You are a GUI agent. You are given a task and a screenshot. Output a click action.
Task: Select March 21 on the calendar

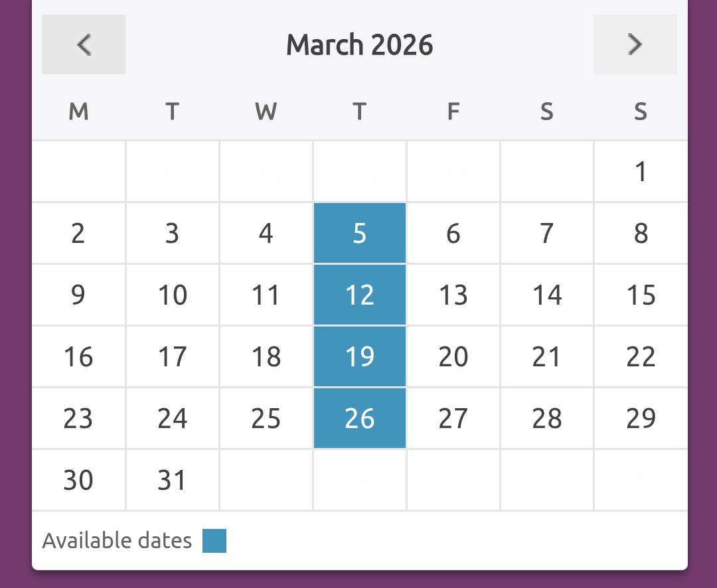coord(547,357)
